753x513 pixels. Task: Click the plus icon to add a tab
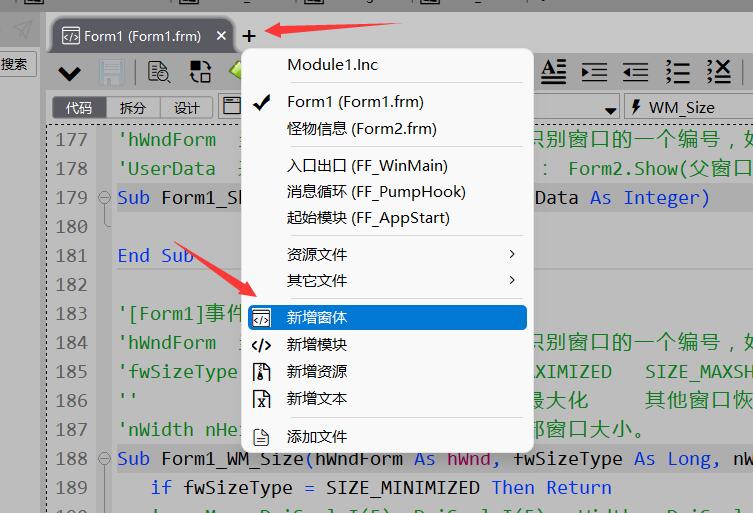pyautogui.click(x=249, y=36)
